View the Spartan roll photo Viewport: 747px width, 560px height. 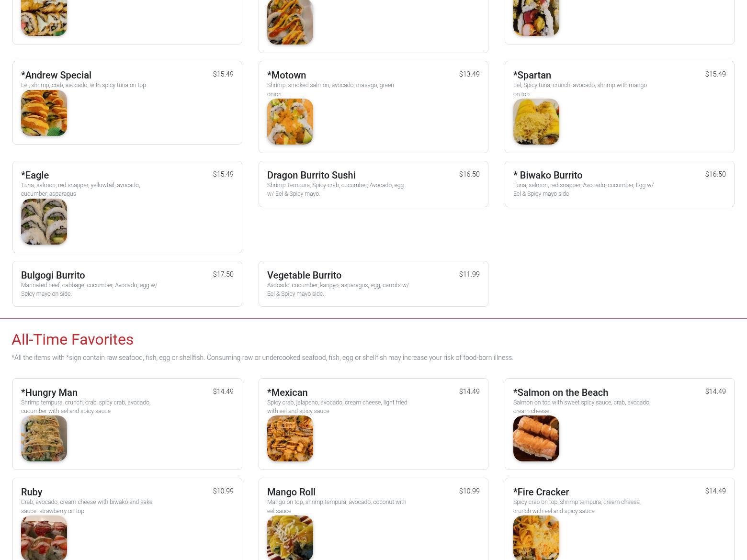click(536, 122)
